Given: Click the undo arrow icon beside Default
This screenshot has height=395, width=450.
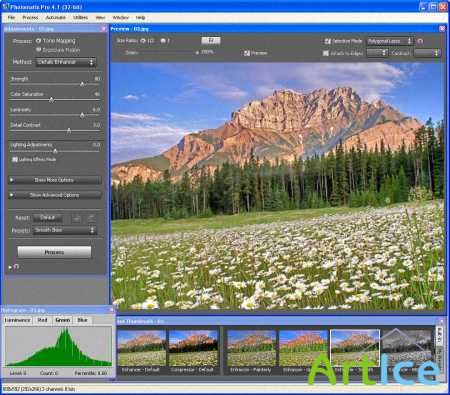Looking at the screenshot, I should (x=76, y=218).
